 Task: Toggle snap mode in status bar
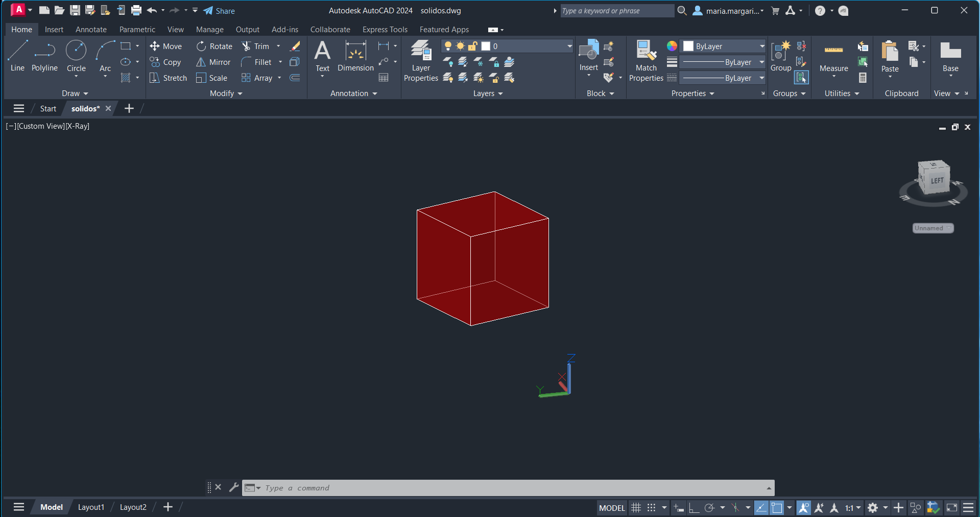point(651,508)
